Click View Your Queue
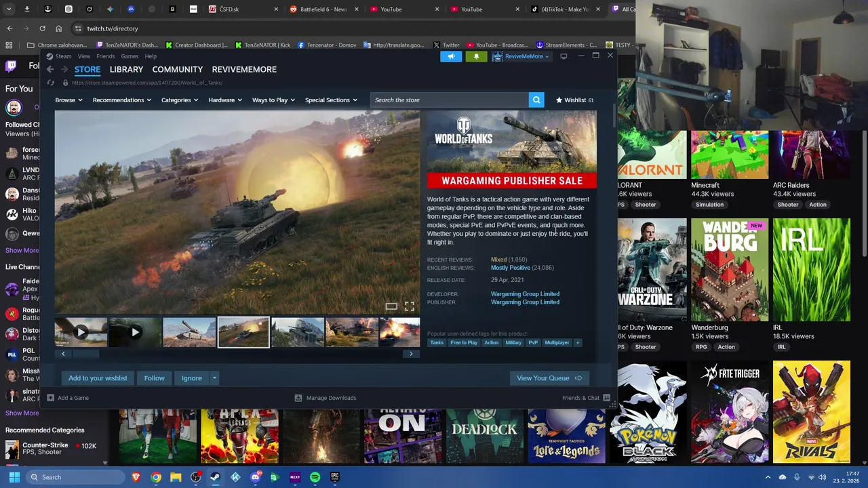Image resolution: width=868 pixels, height=488 pixels. [x=549, y=378]
